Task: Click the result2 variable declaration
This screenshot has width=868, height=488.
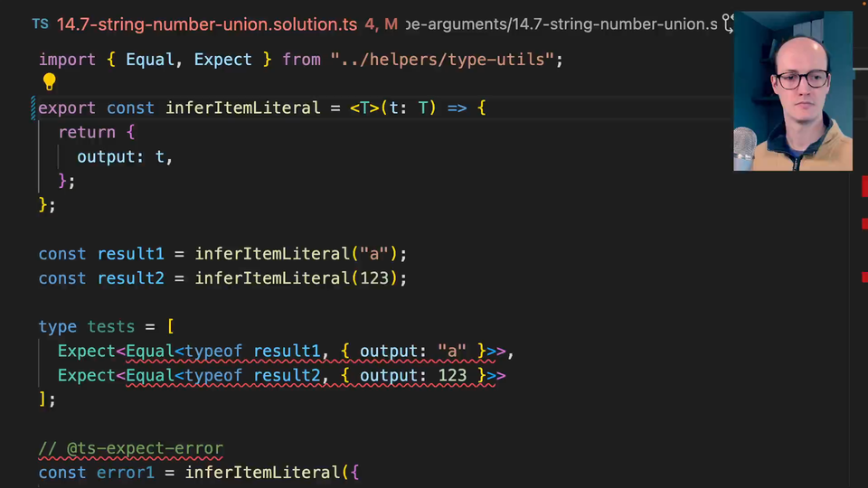Action: click(x=131, y=278)
